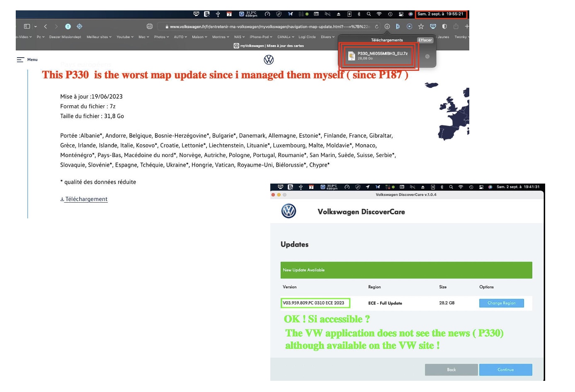Expand the Youtube bookmarks folder

[x=125, y=37]
